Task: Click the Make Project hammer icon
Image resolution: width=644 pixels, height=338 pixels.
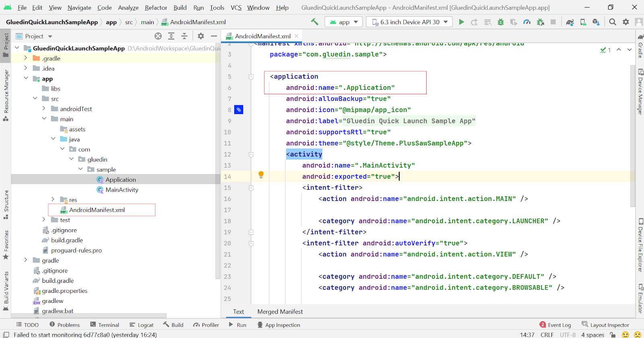Action: [x=315, y=22]
